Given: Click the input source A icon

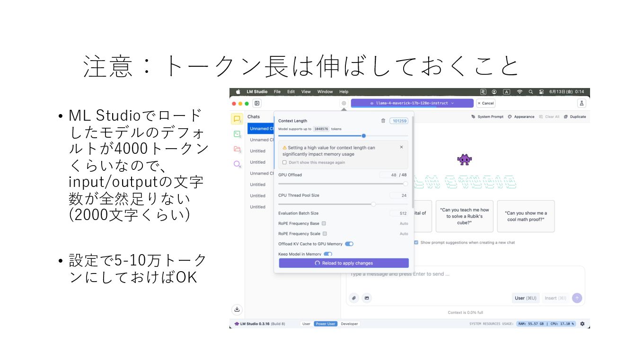Looking at the screenshot, I should click(506, 92).
